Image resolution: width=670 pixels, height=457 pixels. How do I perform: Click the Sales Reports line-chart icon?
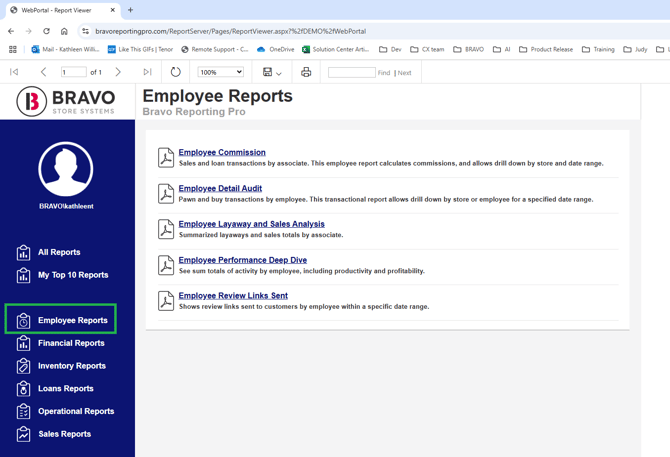(24, 434)
